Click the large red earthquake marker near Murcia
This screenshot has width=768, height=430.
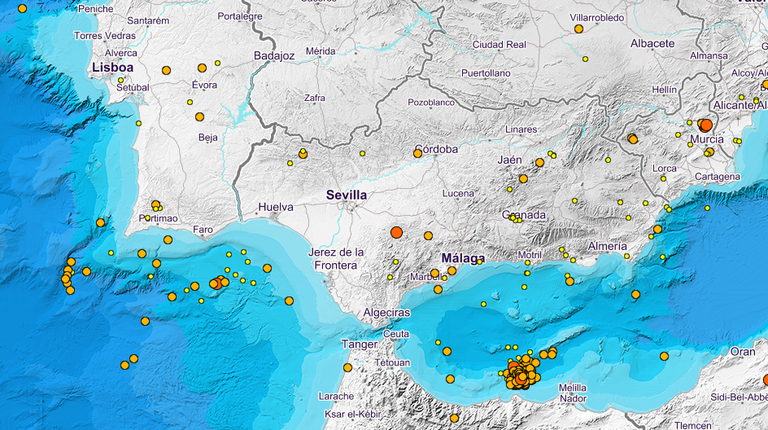(705, 125)
